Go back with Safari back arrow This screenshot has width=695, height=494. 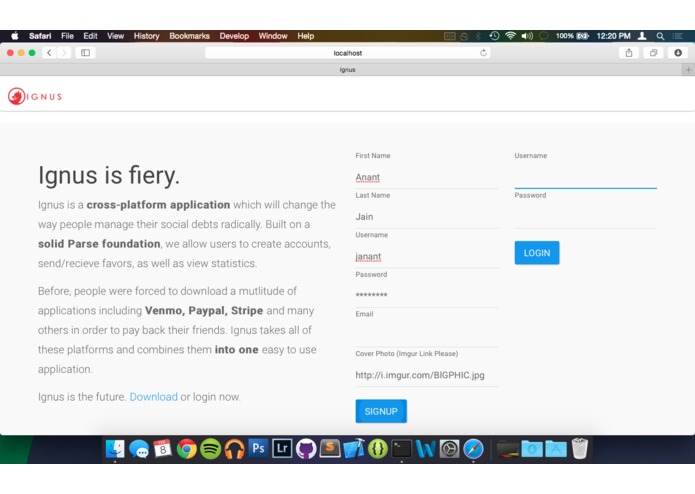pyautogui.click(x=49, y=53)
